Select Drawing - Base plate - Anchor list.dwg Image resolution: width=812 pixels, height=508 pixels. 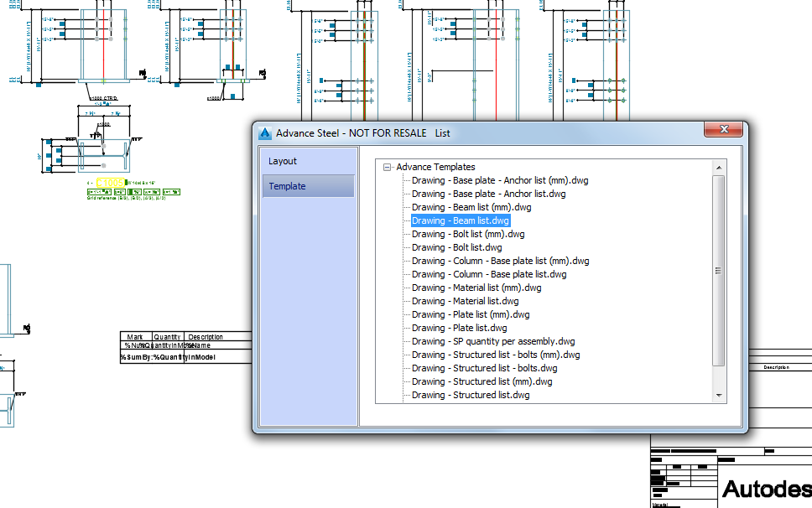point(488,194)
